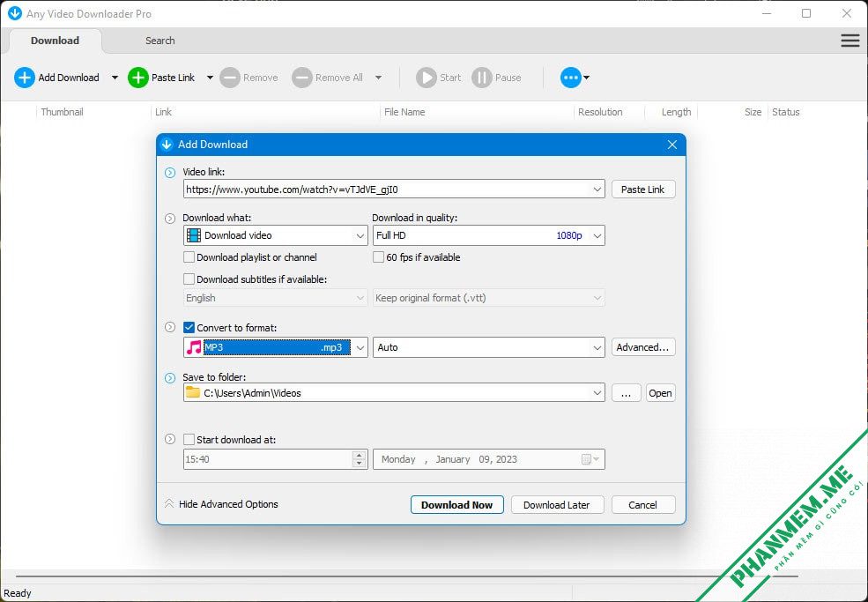The width and height of the screenshot is (868, 602).
Task: Click the browse folder ... button
Action: click(x=626, y=393)
